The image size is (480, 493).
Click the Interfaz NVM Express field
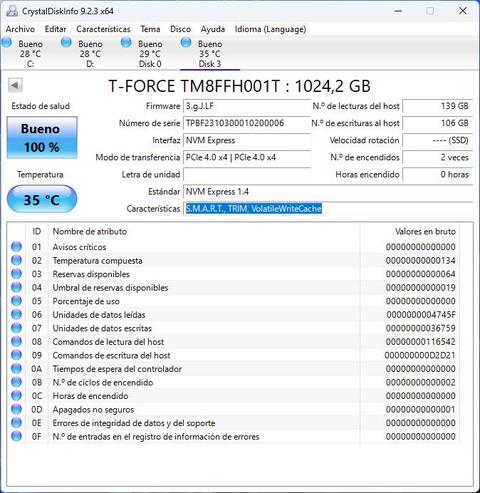tap(247, 140)
